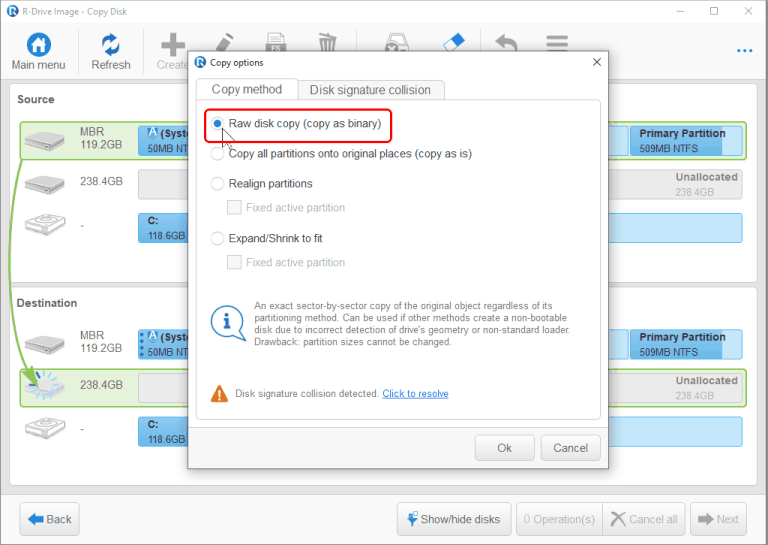
Task: Select Destination System 50MB partition
Action: click(x=163, y=344)
